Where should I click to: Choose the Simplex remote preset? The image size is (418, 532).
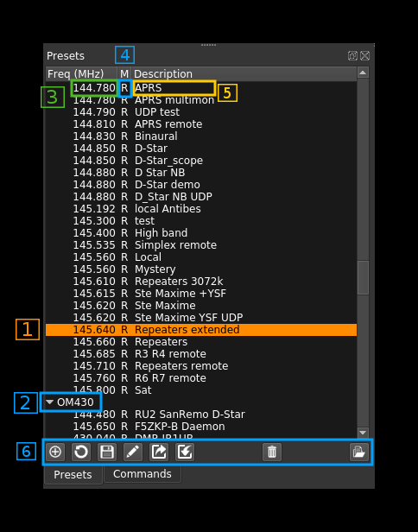pyautogui.click(x=201, y=245)
